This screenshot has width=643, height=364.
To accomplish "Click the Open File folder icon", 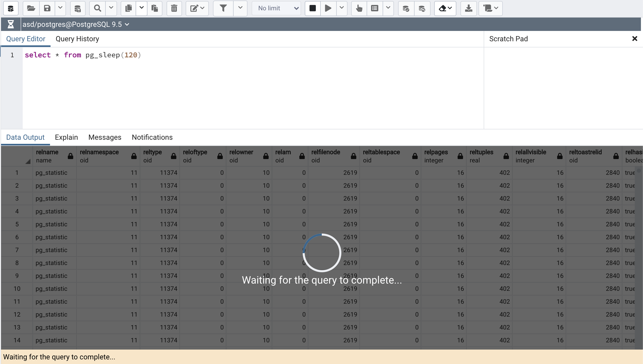I will (x=31, y=9).
